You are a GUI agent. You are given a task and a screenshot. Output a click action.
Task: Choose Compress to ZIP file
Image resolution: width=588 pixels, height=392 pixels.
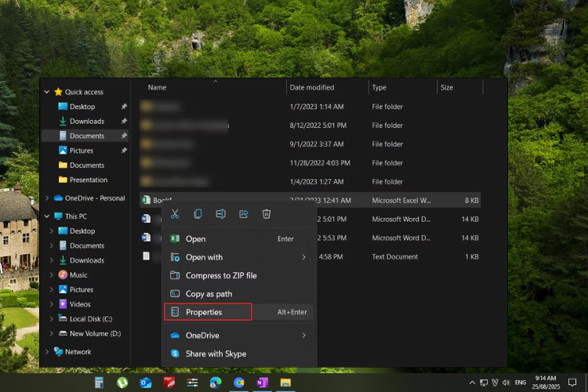point(238,276)
